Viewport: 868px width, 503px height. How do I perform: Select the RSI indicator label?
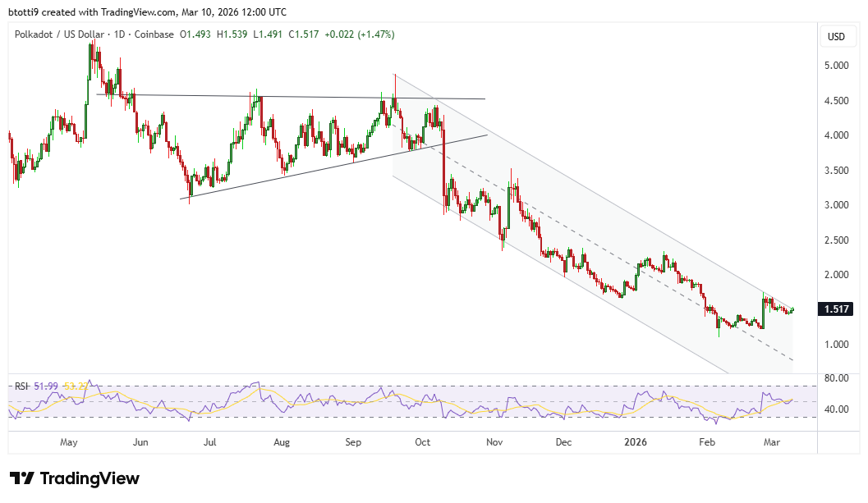point(22,384)
